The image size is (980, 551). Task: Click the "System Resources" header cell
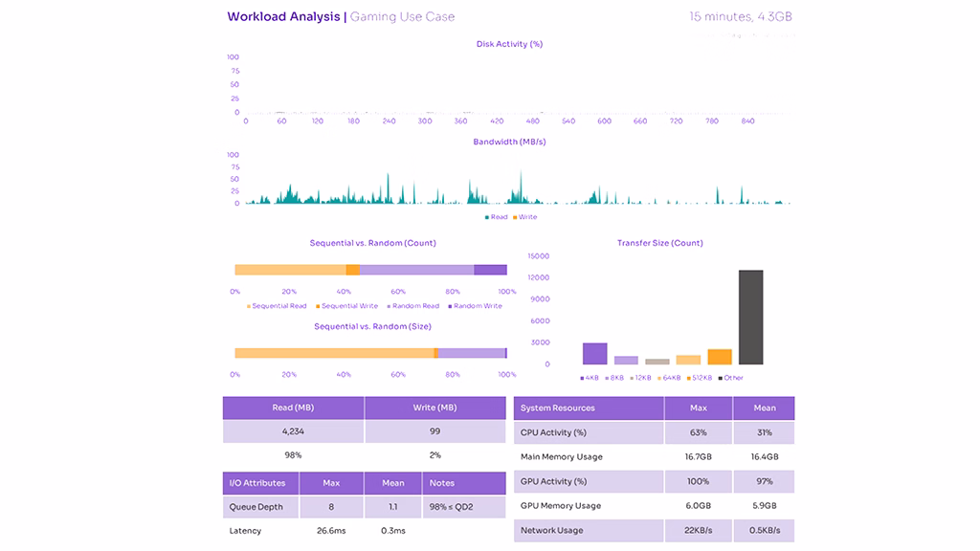click(x=589, y=408)
